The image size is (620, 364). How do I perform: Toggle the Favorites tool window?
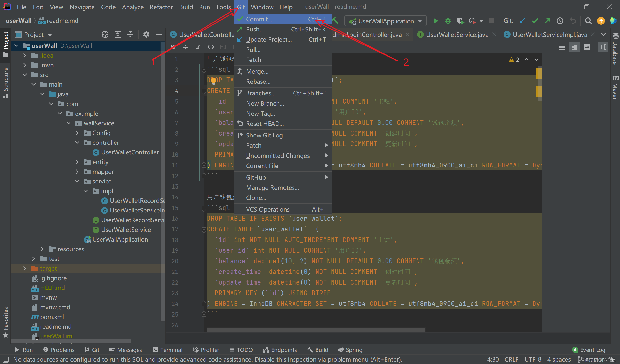5,322
